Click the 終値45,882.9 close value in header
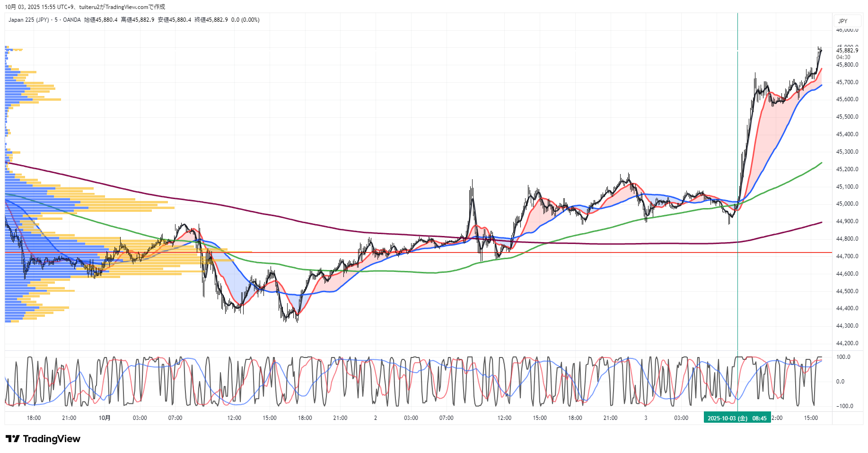868x453 pixels. 211,20
